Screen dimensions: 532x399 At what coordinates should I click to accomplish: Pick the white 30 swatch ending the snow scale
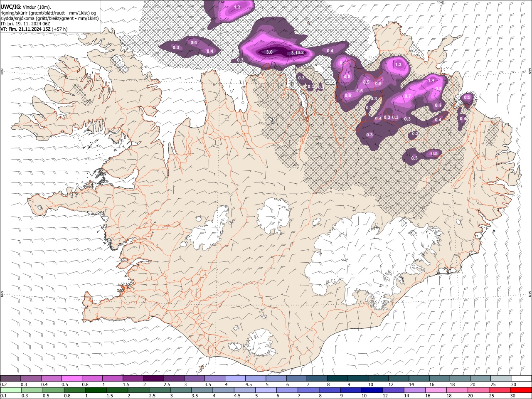point(521,378)
